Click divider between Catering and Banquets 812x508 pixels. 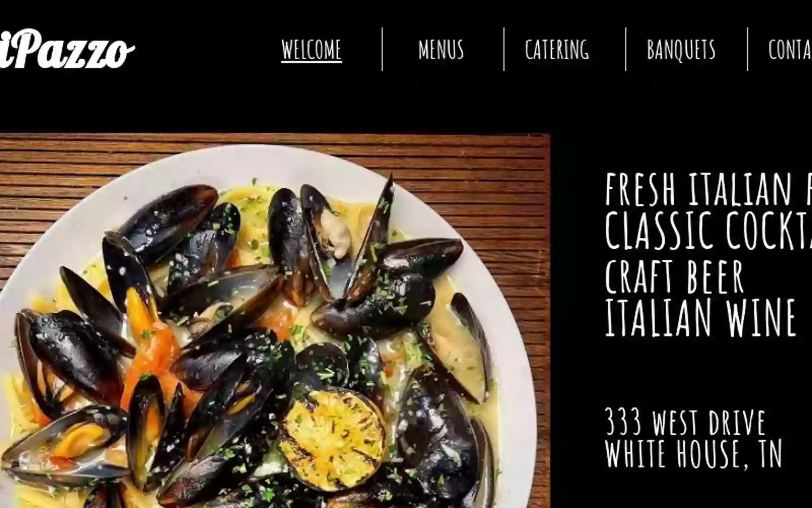[x=626, y=49]
